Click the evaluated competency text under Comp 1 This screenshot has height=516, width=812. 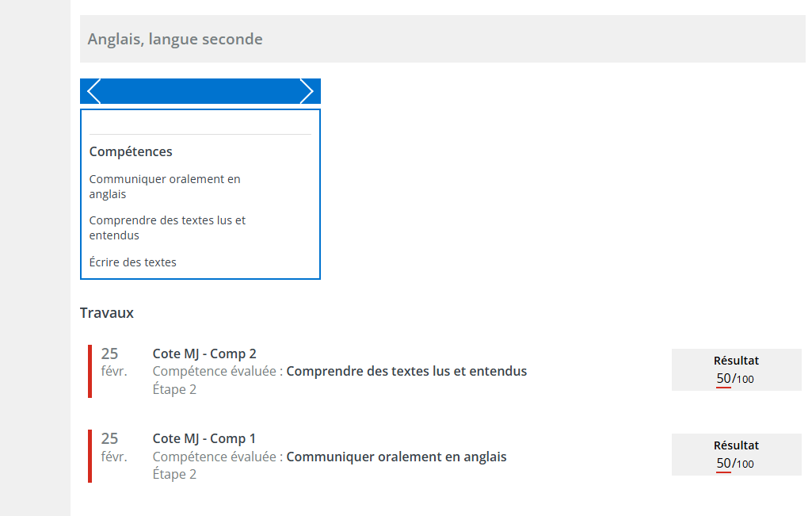coord(396,457)
